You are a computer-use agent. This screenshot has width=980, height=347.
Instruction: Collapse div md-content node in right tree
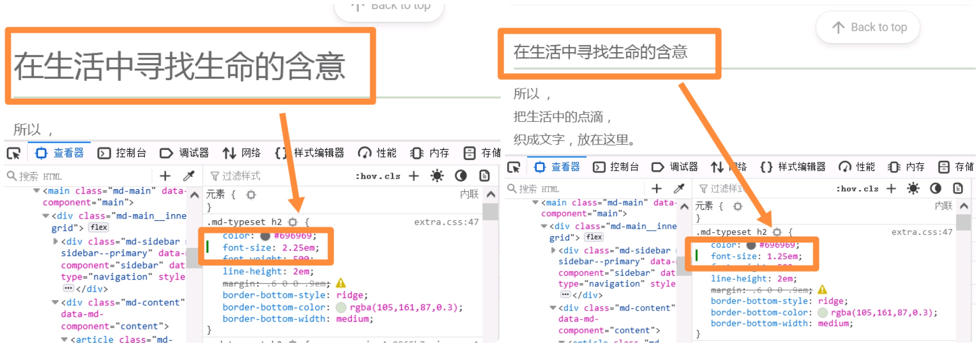tap(553, 308)
